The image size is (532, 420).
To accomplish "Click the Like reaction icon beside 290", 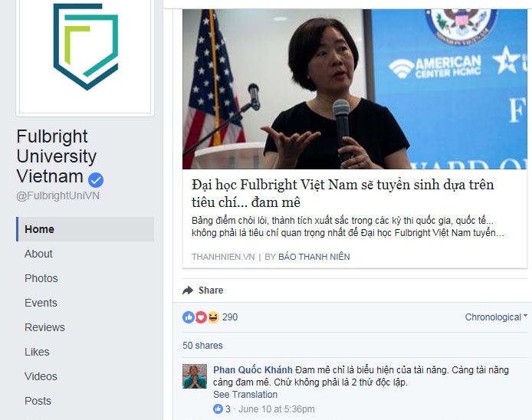I will pyautogui.click(x=189, y=317).
